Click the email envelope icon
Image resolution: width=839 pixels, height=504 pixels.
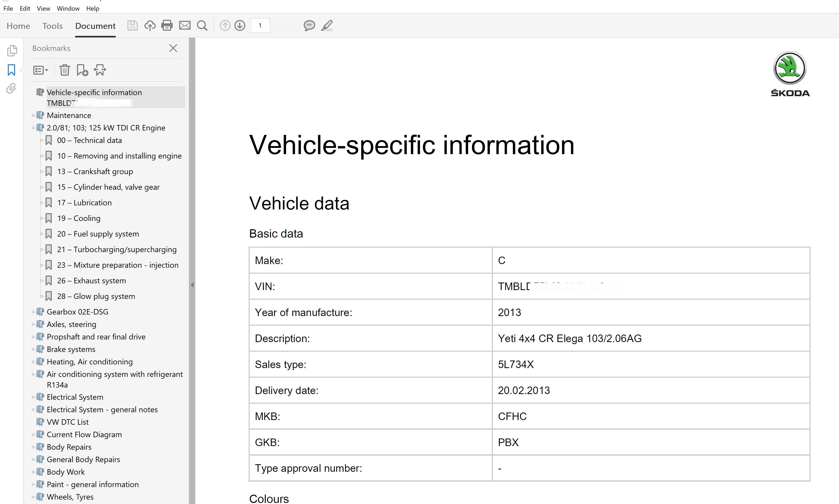click(185, 25)
